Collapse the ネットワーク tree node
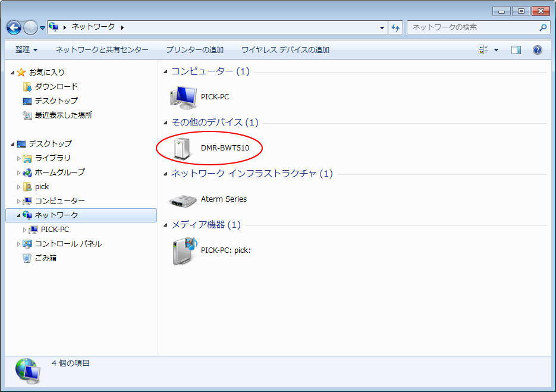The height and width of the screenshot is (392, 556). point(19,216)
